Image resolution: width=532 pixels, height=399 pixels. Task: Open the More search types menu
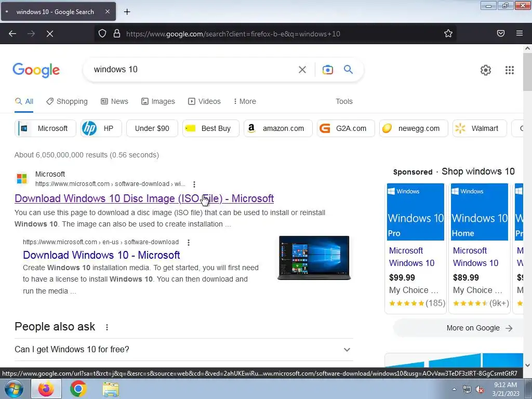point(245,101)
